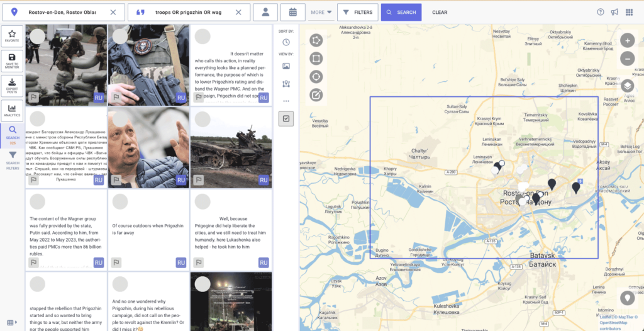The height and width of the screenshot is (331, 644).
Task: Click the person profile filter icon
Action: click(x=265, y=13)
